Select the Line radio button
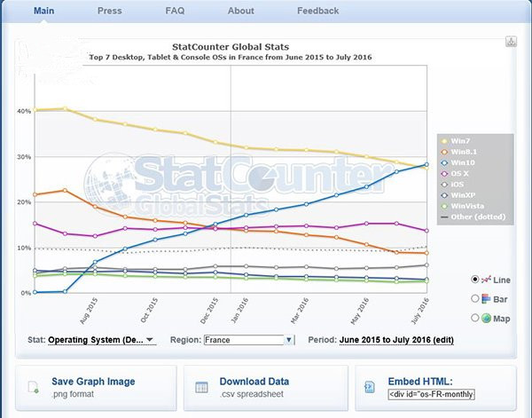This screenshot has height=418, width=532. (x=473, y=279)
